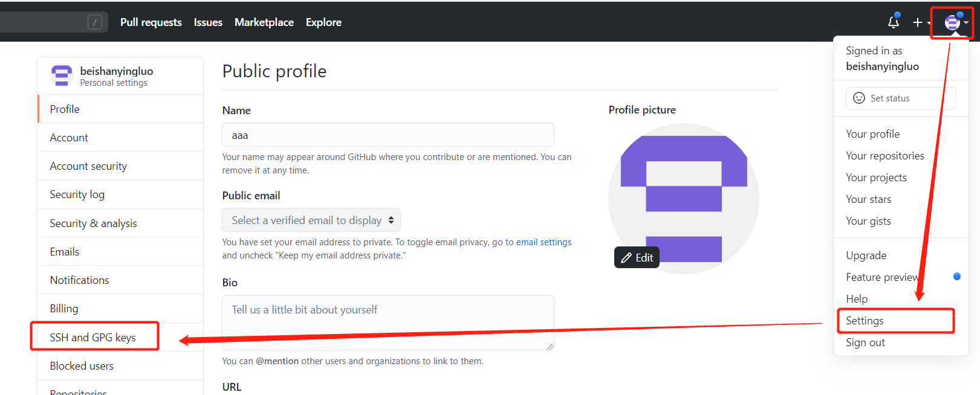Viewport: 980px width, 395px height.
Task: Open Security log in sidebar
Action: [x=120, y=194]
